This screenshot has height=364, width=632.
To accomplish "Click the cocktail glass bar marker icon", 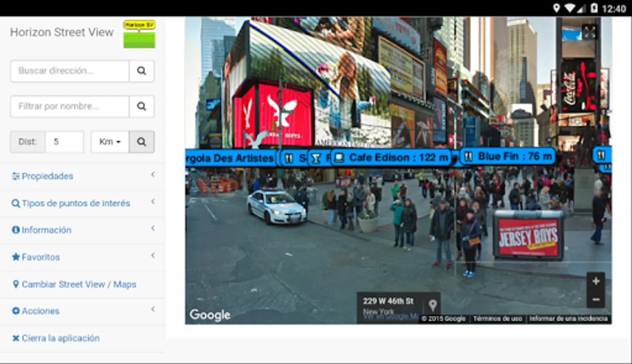I will pyautogui.click(x=316, y=158).
